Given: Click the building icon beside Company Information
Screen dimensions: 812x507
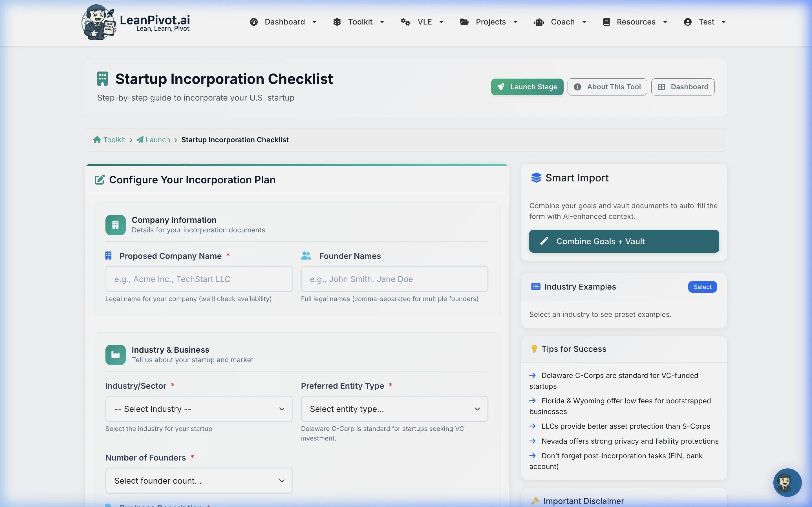Looking at the screenshot, I should [115, 225].
